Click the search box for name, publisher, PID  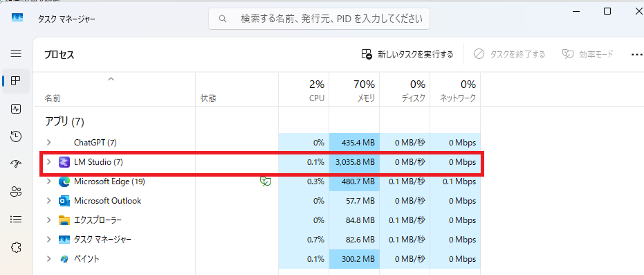pos(319,19)
